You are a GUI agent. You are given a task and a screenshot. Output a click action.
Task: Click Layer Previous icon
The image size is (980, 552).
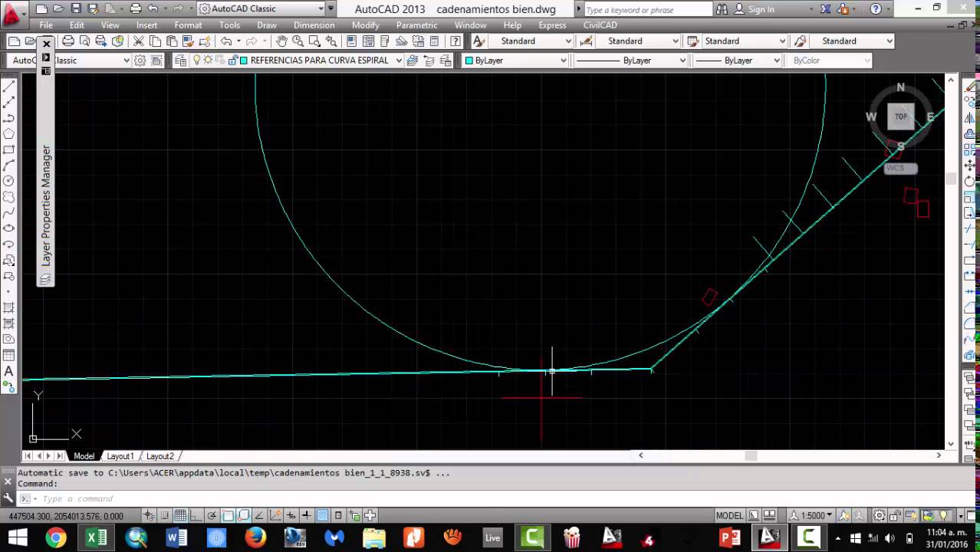coord(429,61)
